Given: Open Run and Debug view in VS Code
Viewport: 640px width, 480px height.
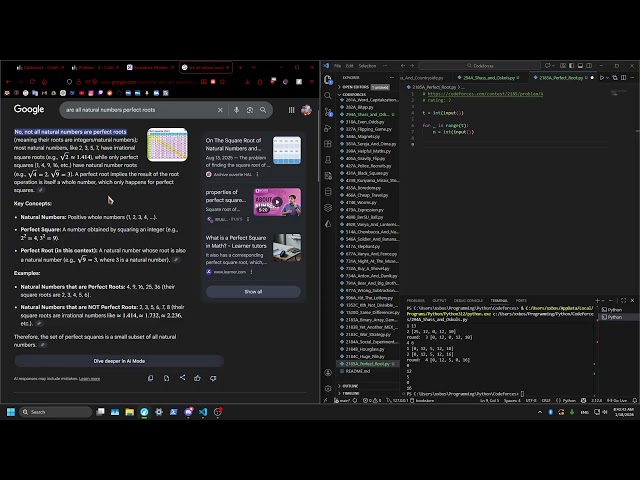Looking at the screenshot, I should pyautogui.click(x=328, y=128).
